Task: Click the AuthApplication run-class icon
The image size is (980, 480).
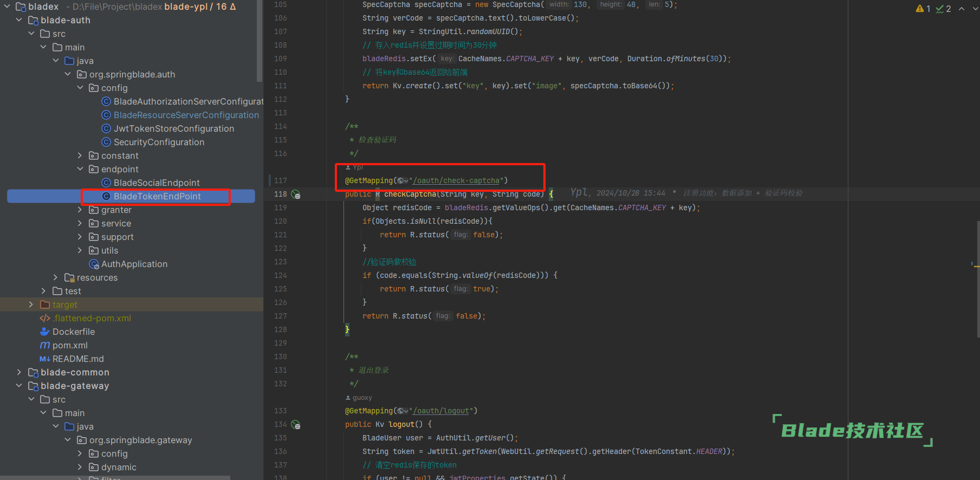Action: coord(94,264)
